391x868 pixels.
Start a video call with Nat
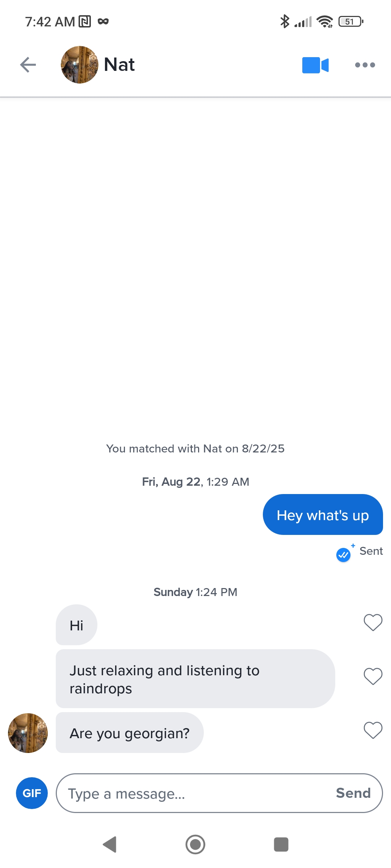tap(315, 65)
